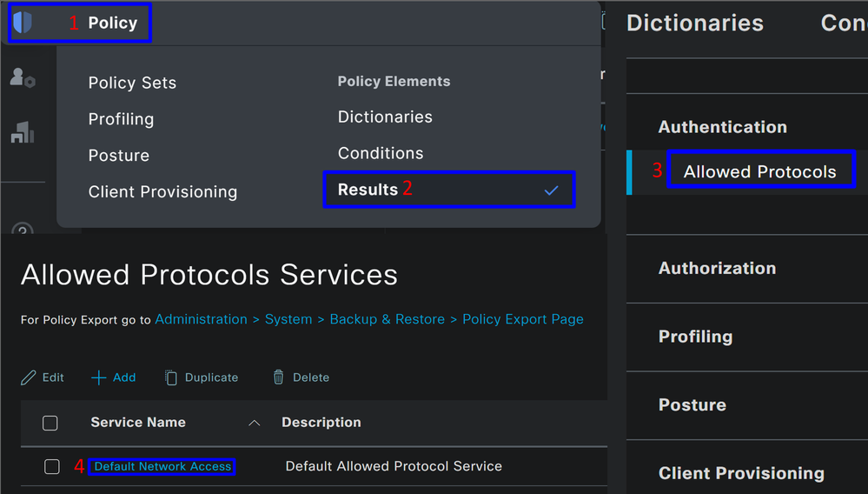Expand the Profiling section in side panel
Image resolution: width=868 pixels, height=494 pixels.
point(695,337)
